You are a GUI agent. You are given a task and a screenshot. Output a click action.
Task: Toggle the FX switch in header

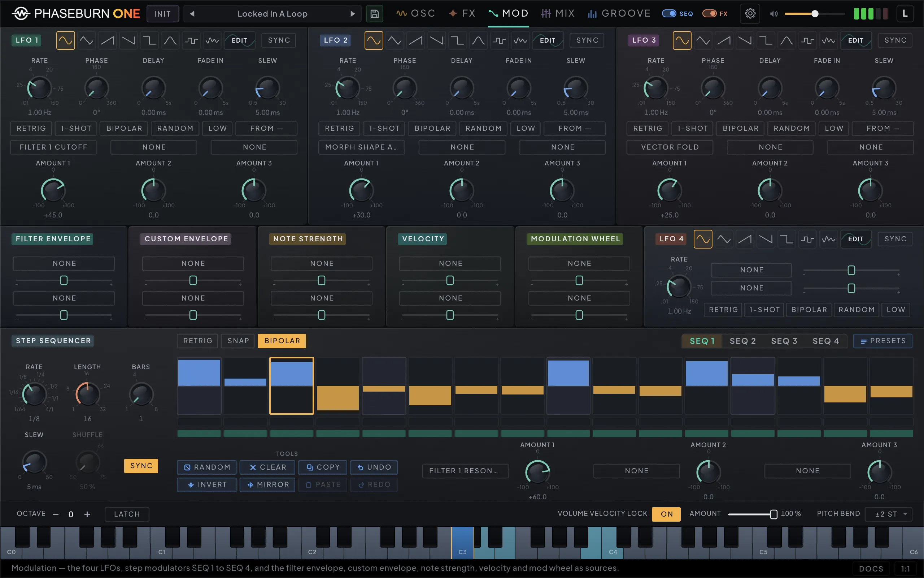click(709, 14)
